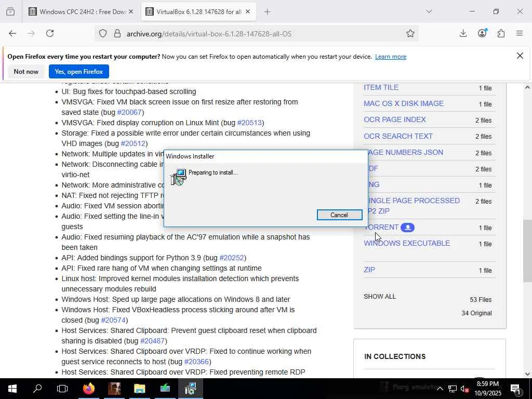Viewport: 532px width, 399px height.
Task: Click the torrent download arrow icon
Action: pyautogui.click(x=407, y=228)
